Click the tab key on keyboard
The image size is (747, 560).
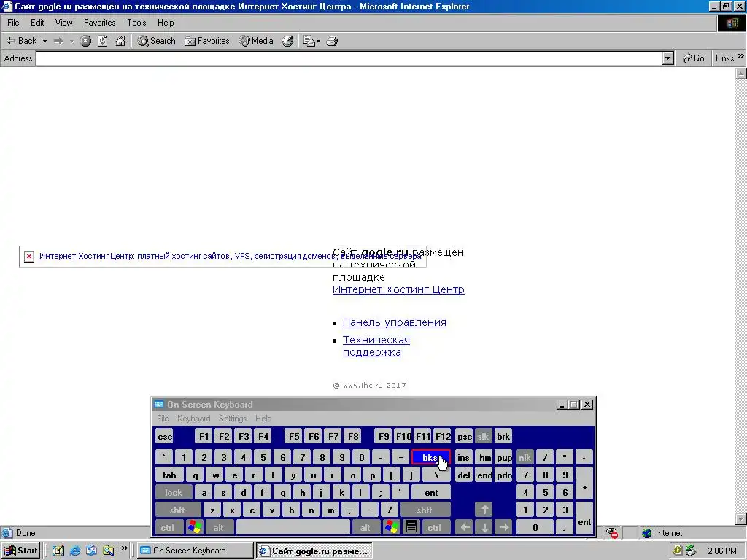point(169,475)
